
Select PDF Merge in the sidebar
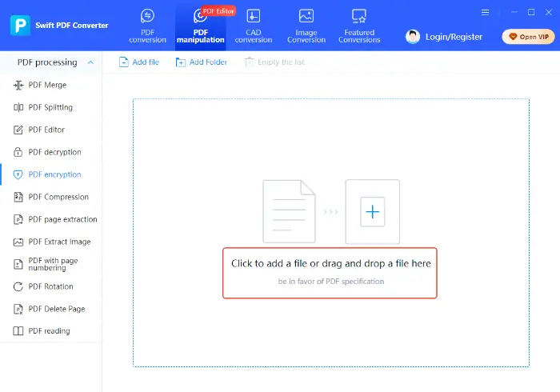(x=50, y=85)
